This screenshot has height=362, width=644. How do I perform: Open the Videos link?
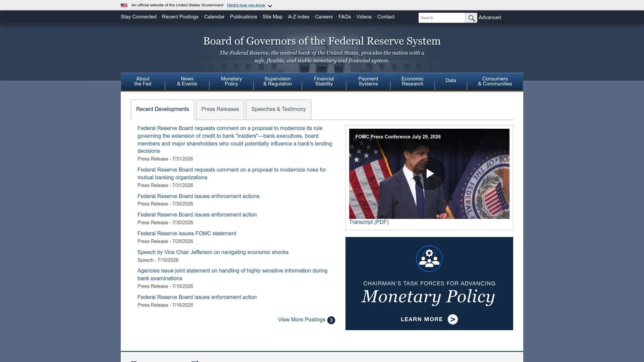[x=364, y=17]
